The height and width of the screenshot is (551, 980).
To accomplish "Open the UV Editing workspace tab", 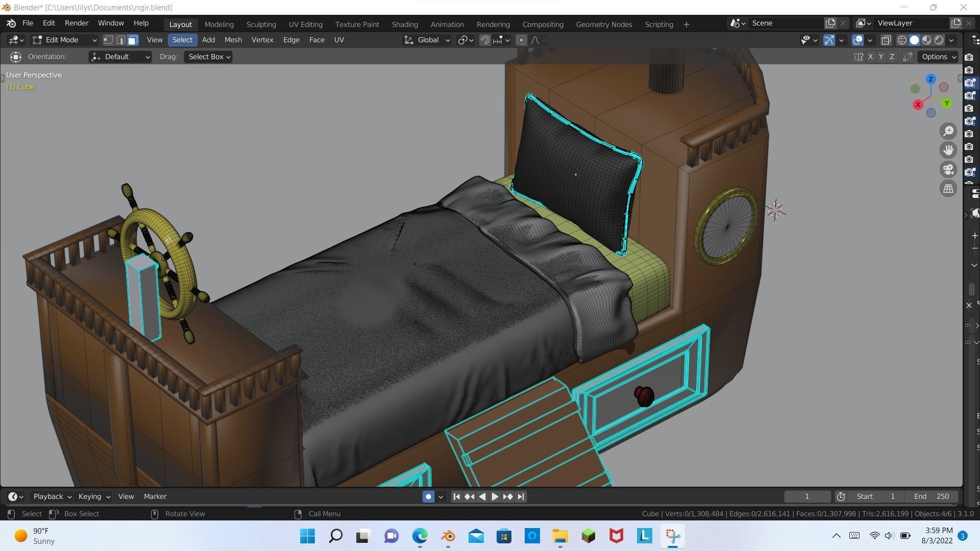I will [305, 24].
